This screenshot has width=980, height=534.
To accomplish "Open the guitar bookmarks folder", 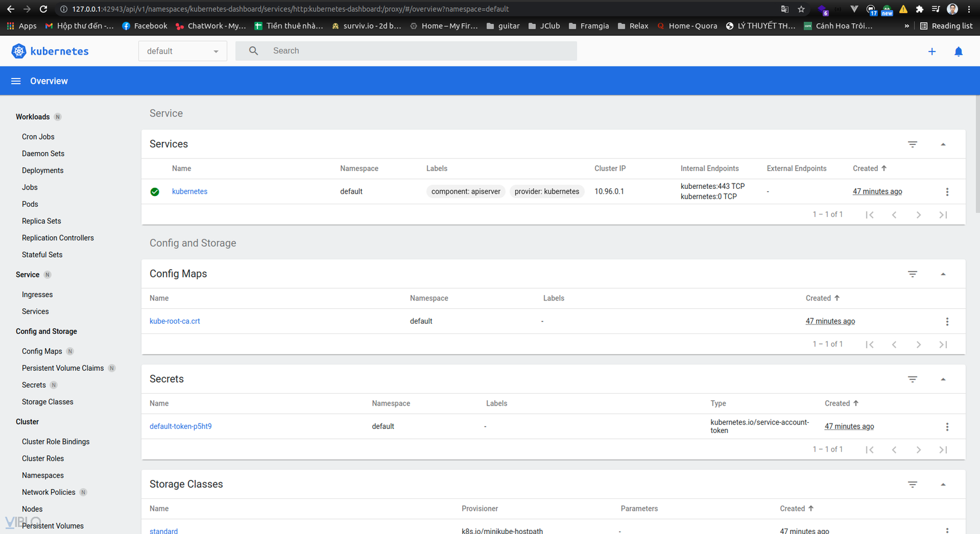I will pos(502,26).
